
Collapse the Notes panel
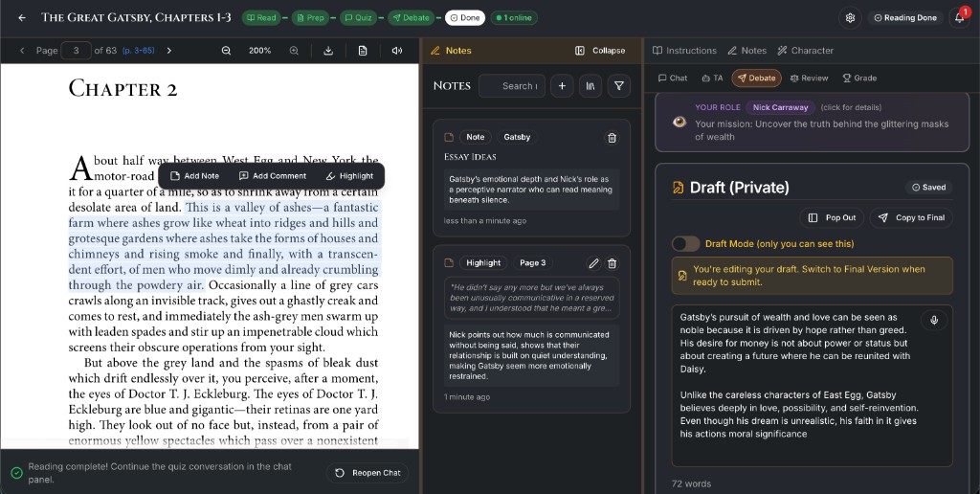[600, 51]
